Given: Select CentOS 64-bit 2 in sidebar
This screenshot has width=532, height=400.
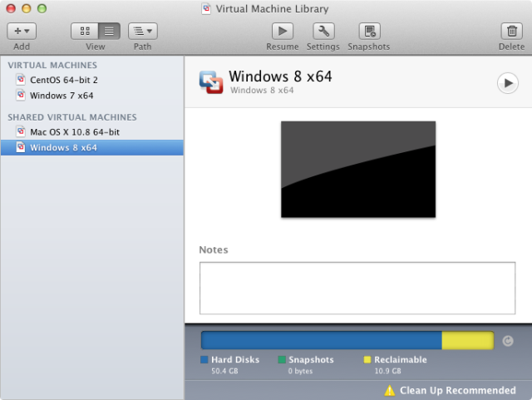Looking at the screenshot, I should point(92,80).
